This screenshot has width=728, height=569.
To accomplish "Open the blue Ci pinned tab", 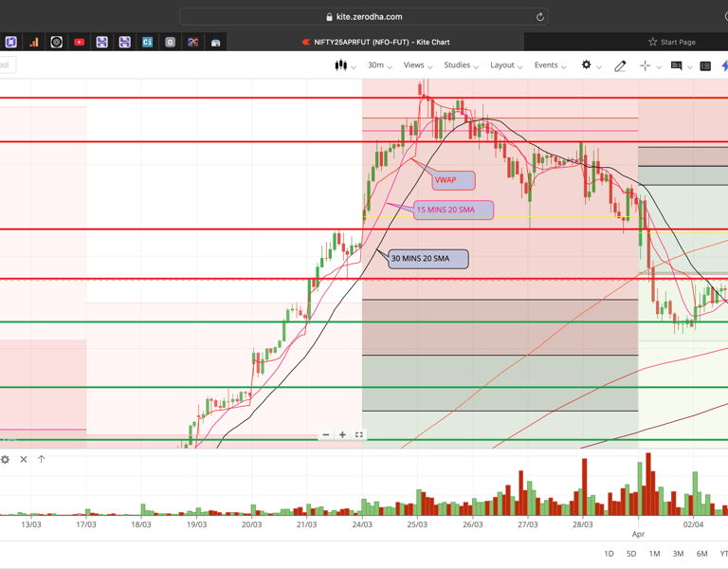I will point(147,43).
